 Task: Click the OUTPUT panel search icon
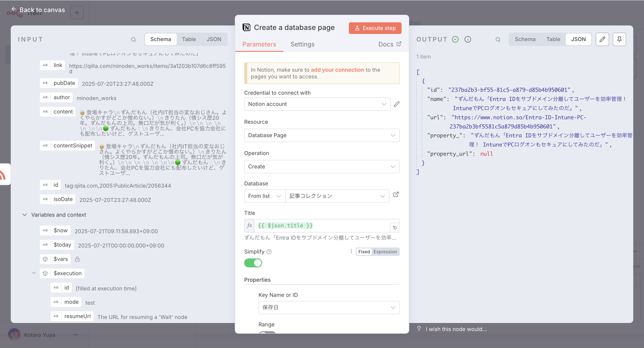point(498,40)
